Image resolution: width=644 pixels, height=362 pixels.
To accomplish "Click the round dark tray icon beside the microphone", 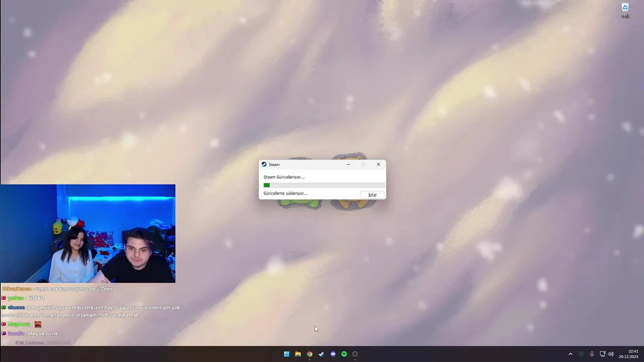I will pos(581,354).
